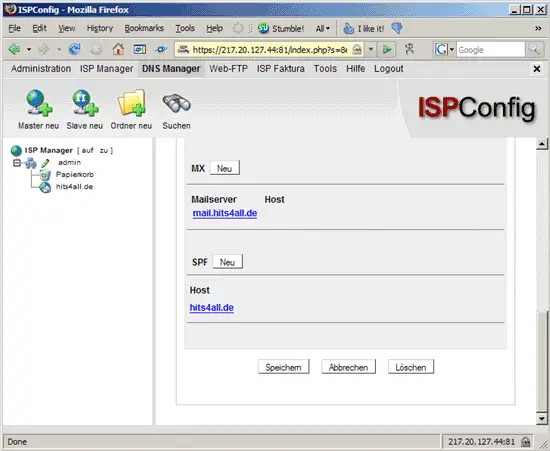Open the back history dropdown arrow
The image size is (550, 451).
(x=29, y=49)
